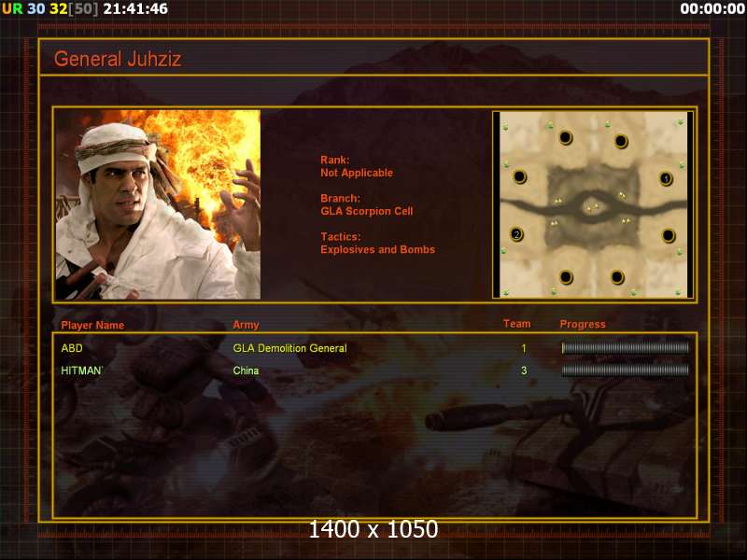Click GLA Demolition General army entry
The image size is (747, 560).
coord(289,348)
